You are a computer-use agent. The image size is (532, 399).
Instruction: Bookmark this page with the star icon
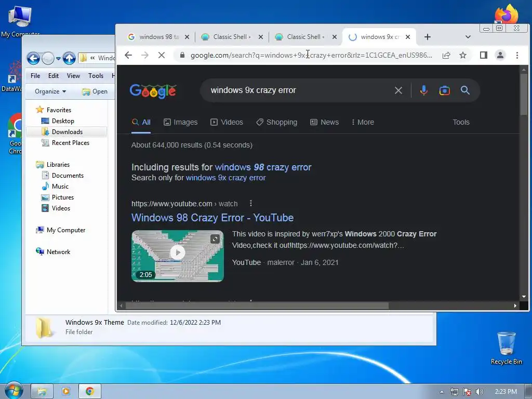click(463, 55)
